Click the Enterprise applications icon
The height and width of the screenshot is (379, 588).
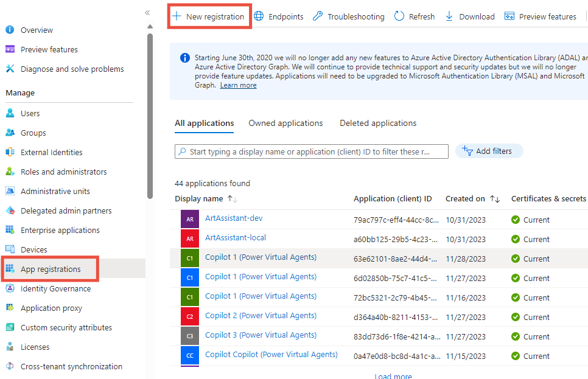[x=10, y=230]
